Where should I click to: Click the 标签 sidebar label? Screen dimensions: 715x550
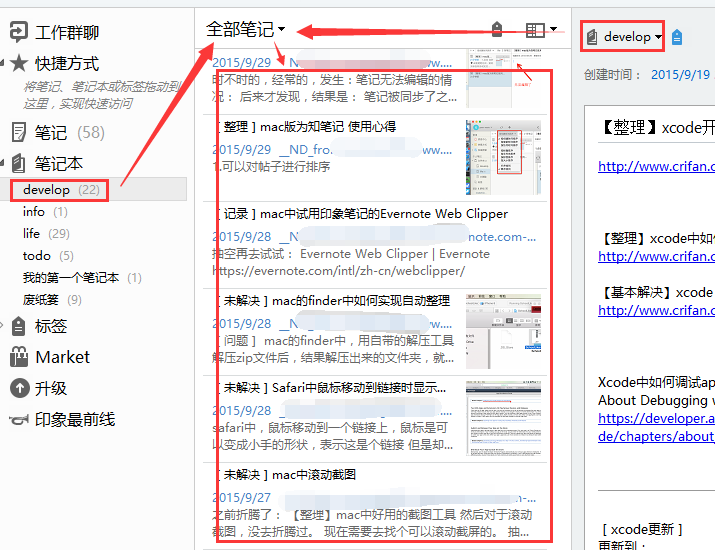[51, 326]
